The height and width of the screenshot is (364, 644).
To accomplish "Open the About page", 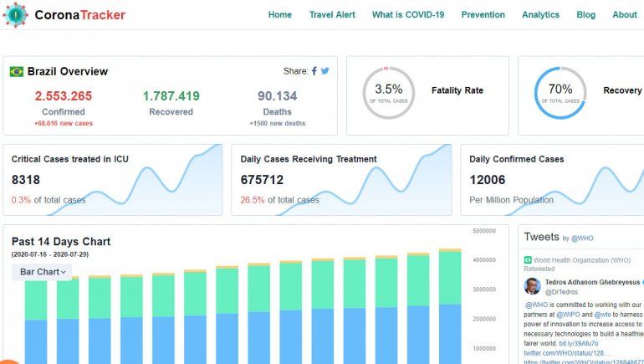I will [624, 15].
